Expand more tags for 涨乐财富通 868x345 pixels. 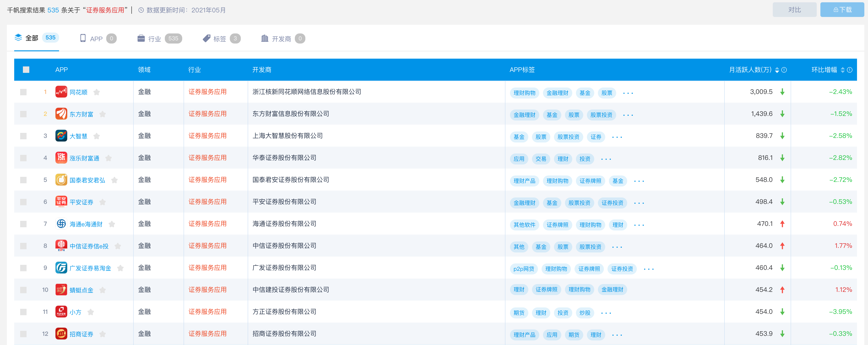click(606, 159)
